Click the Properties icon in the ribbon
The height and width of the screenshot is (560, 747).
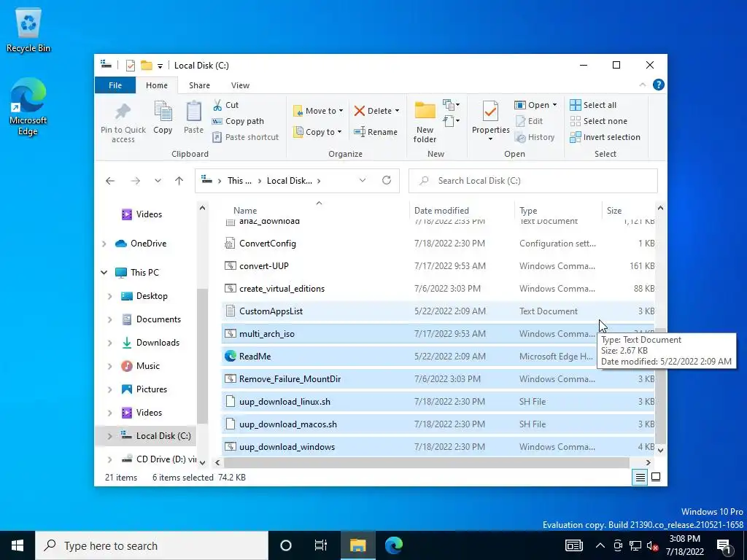pos(490,112)
